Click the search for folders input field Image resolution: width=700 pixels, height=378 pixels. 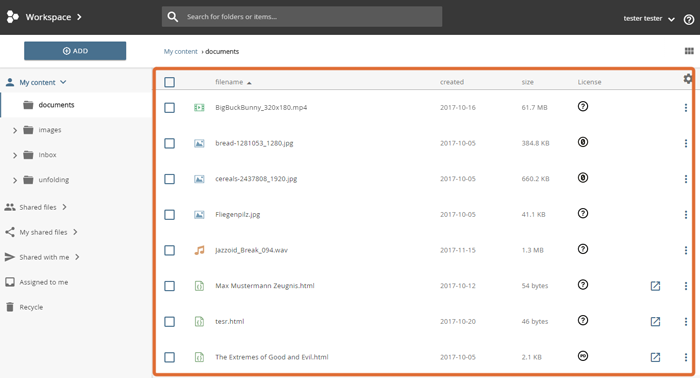click(x=302, y=17)
